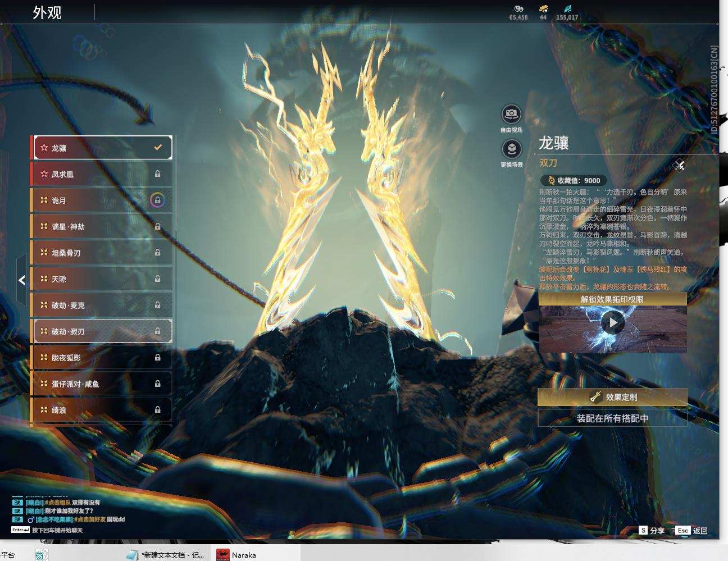Image resolution: width=728 pixels, height=561 pixels.
Task: Click the 收藏值：9000 collection value badge
Action: pos(573,180)
